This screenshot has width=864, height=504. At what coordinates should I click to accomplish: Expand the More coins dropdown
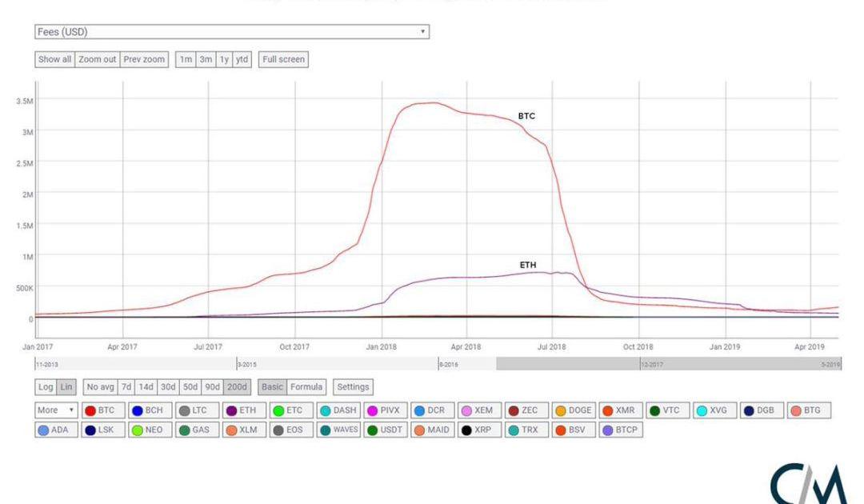(x=54, y=410)
